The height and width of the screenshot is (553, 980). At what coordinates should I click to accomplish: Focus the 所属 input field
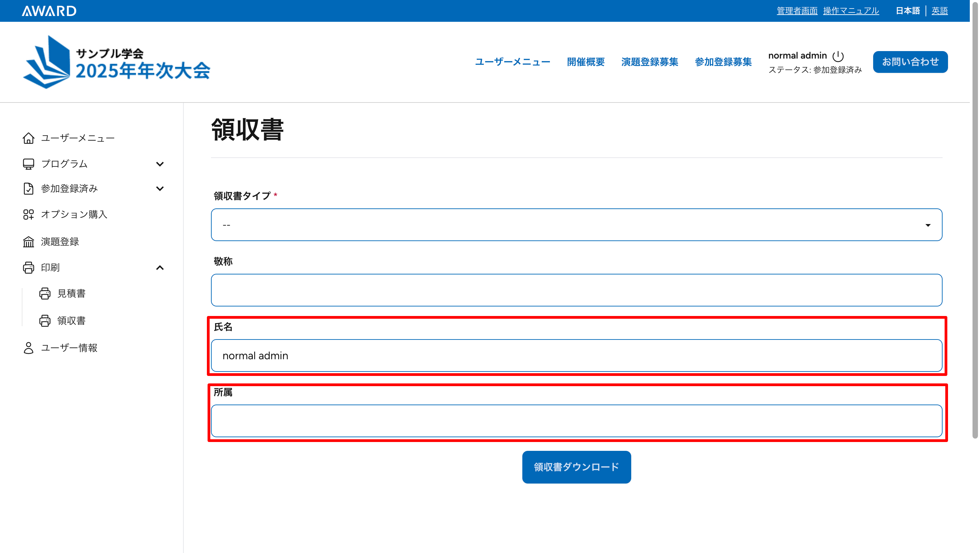576,421
